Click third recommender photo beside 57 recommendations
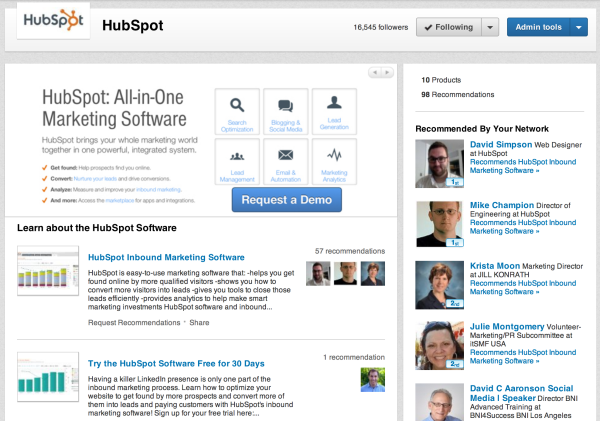 373,274
